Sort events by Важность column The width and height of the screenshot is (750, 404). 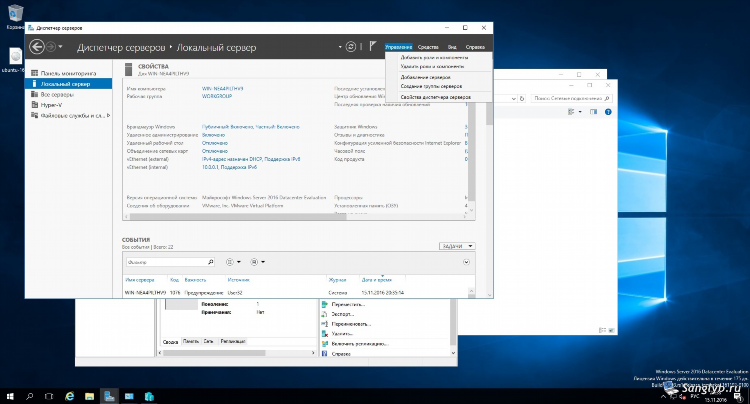pyautogui.click(x=195, y=280)
